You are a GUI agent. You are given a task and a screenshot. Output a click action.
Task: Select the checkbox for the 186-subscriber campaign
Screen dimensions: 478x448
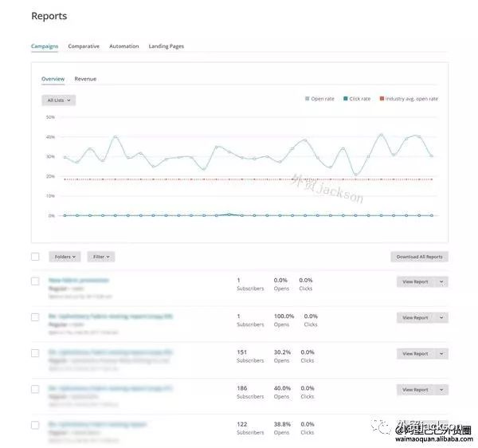click(35, 389)
